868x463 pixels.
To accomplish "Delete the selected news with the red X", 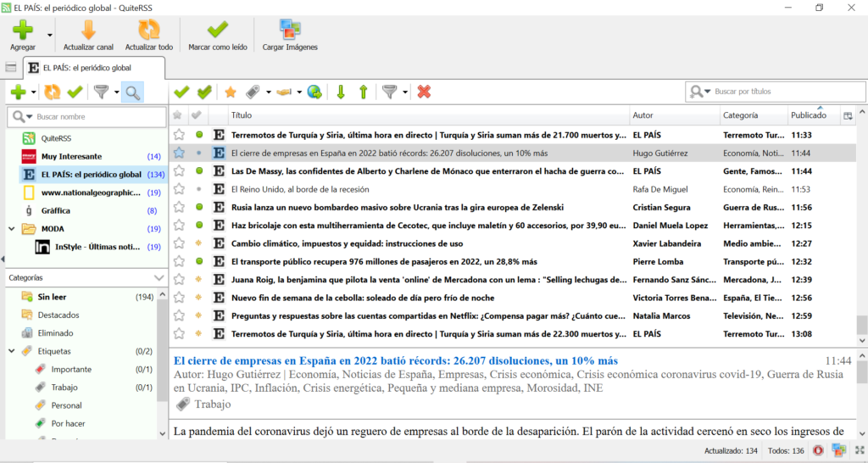I will coord(424,92).
